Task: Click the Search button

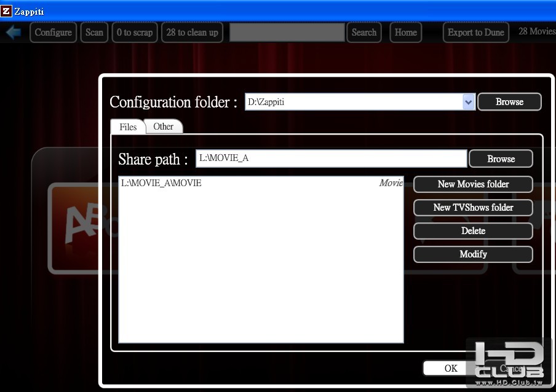Action: [364, 32]
